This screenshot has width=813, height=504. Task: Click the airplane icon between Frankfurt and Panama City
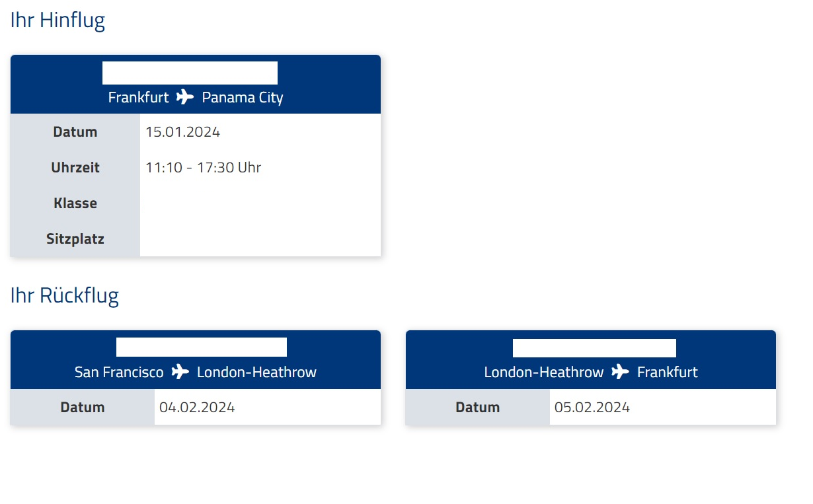click(185, 98)
